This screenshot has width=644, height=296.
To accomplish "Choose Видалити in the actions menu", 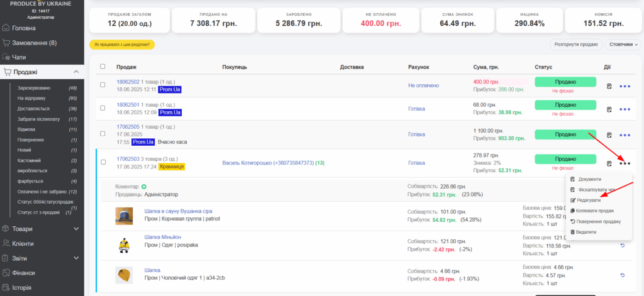I will tap(583, 233).
